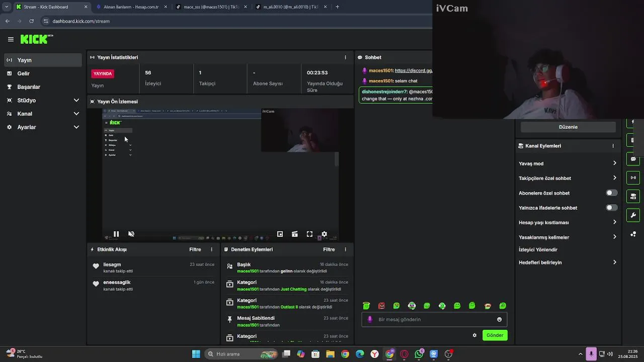Viewport: 644px width, 362px height.
Task: Reload the browser page
Action: pos(31,21)
